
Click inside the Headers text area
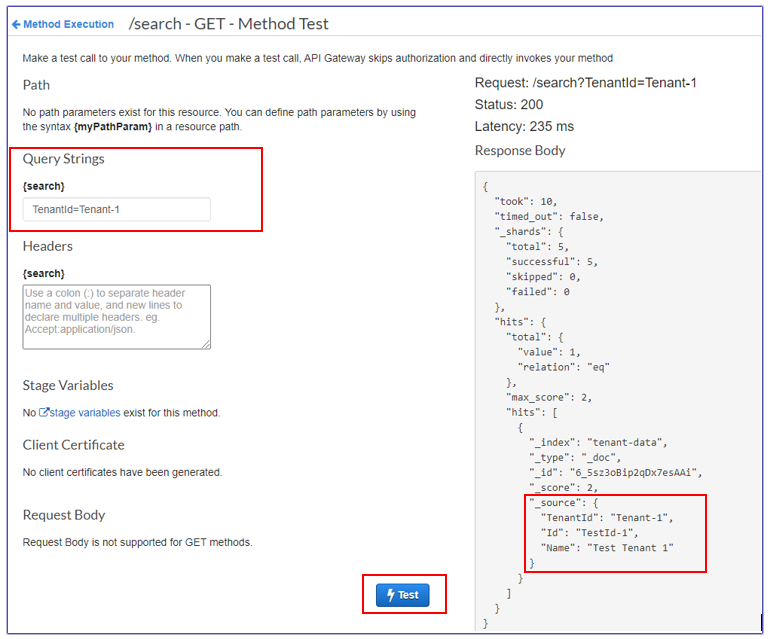(x=116, y=316)
